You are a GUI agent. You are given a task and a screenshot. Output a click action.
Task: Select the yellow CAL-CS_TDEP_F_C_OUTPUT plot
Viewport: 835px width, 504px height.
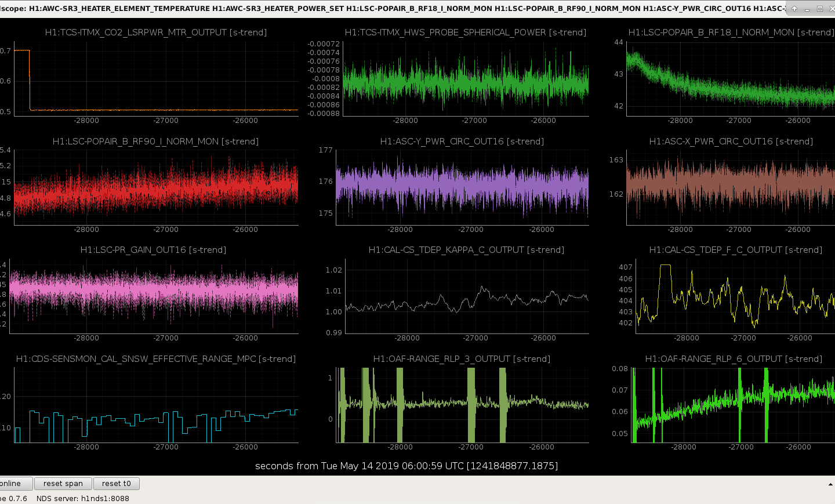point(735,296)
